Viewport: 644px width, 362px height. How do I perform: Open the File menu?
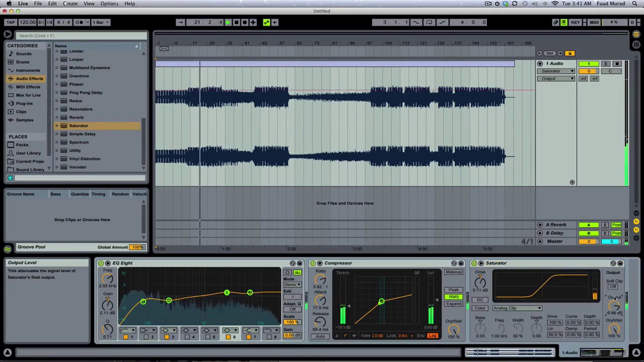(38, 4)
